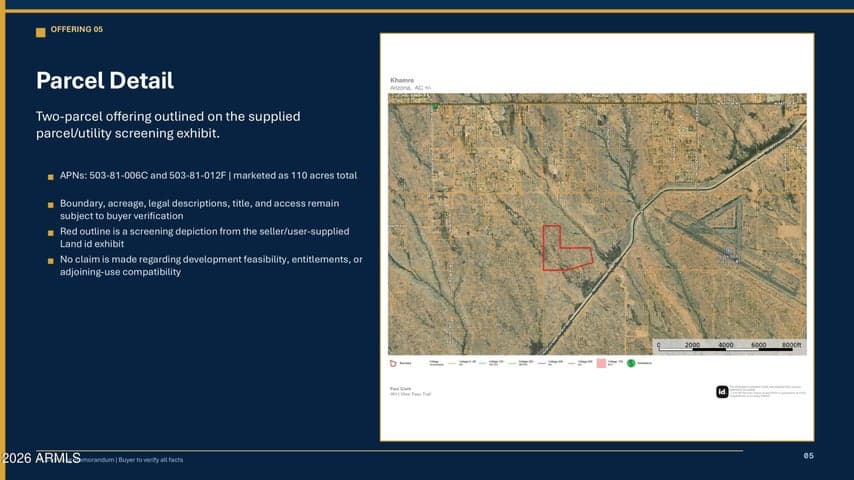854x480 pixels.
Task: Click the gold square beside OFFERING 05
Action: (40, 32)
